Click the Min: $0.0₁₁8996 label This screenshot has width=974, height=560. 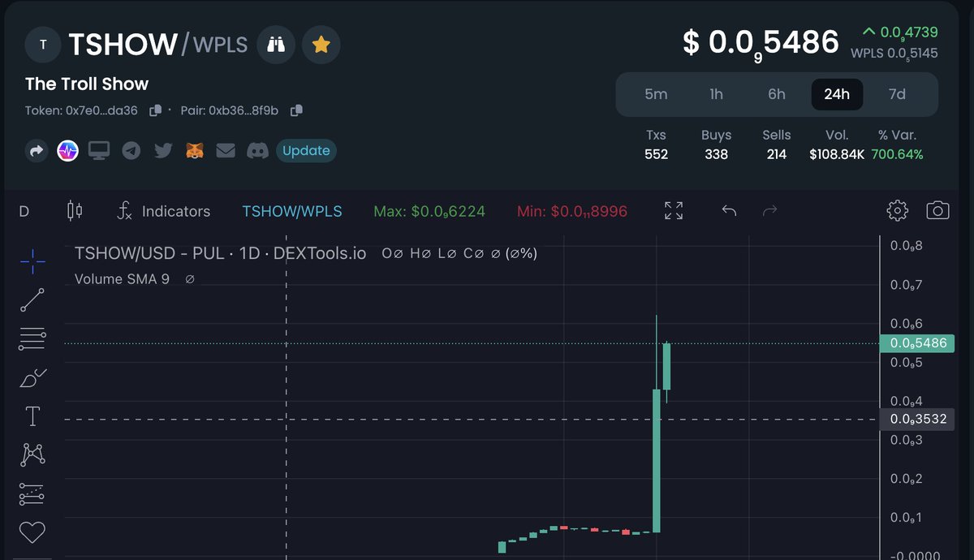[572, 212]
